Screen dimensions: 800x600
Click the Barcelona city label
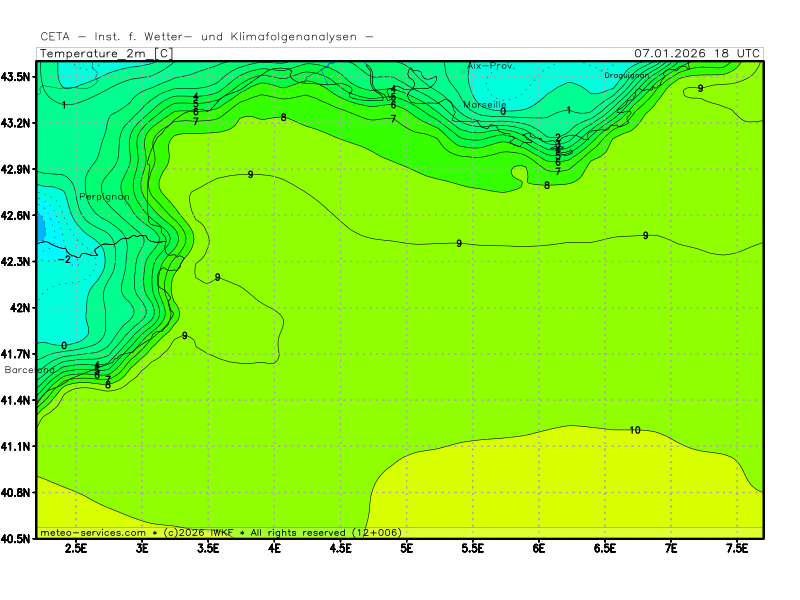tap(30, 370)
